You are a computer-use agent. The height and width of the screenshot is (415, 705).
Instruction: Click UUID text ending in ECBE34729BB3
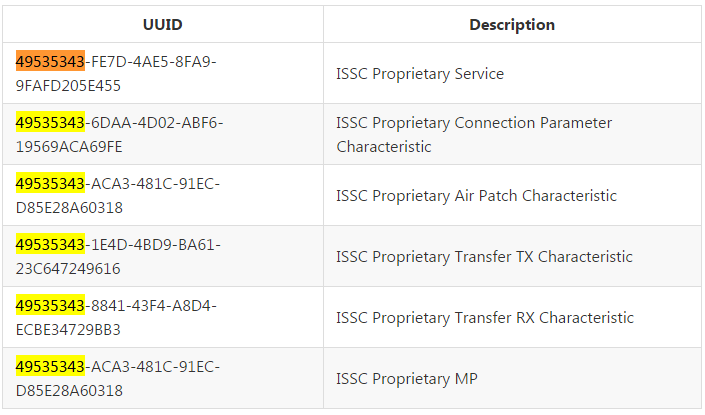coord(69,330)
